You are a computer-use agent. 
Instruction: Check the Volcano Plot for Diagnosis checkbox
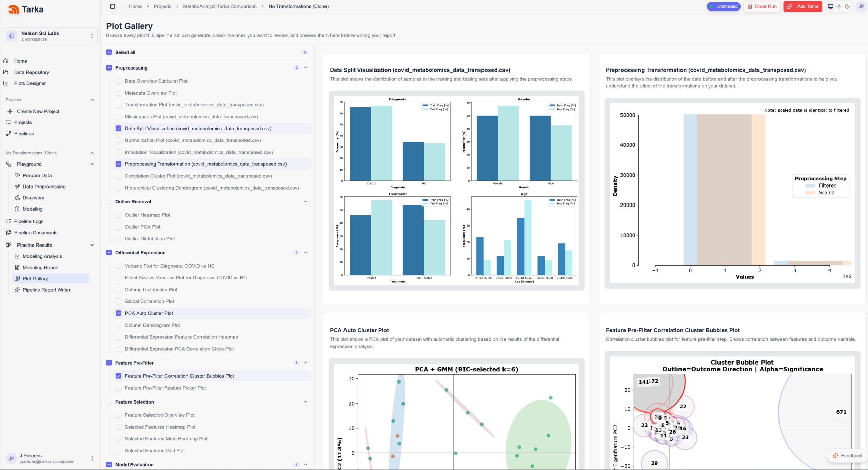pyautogui.click(x=118, y=266)
